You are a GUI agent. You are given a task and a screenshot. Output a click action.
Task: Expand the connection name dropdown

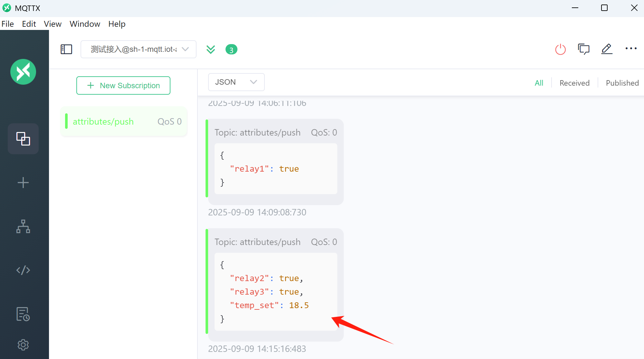tap(139, 49)
